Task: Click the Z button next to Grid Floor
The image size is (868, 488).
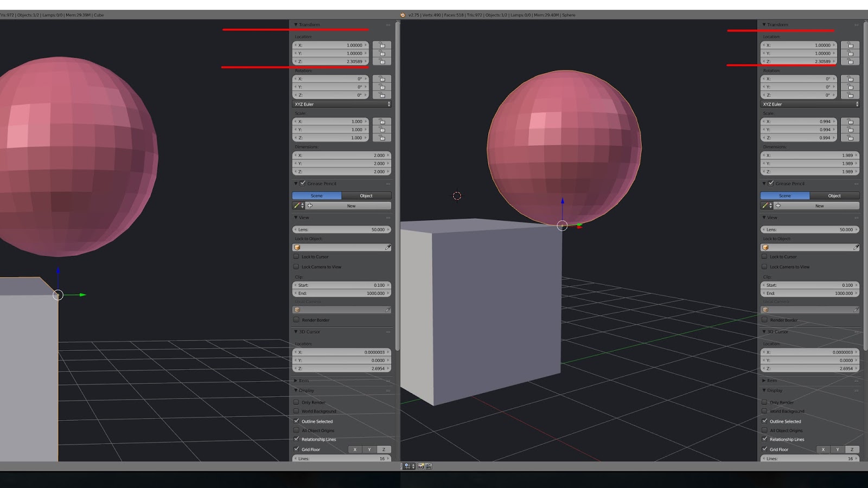Action: click(x=384, y=449)
